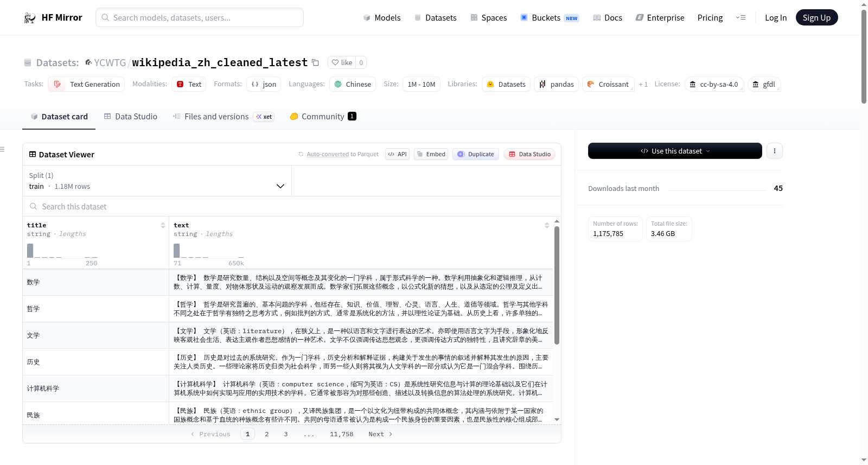
Task: Select the Text Generation task tag
Action: click(86, 84)
